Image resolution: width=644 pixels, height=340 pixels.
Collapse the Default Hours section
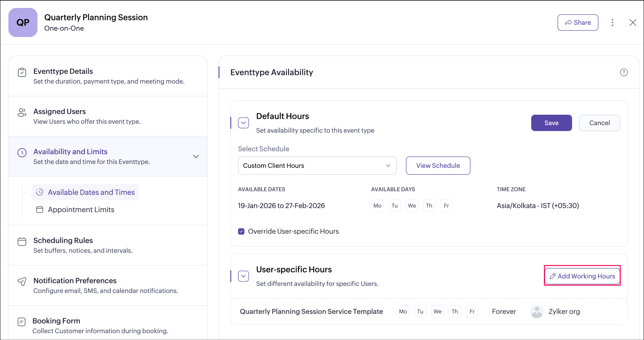[243, 123]
